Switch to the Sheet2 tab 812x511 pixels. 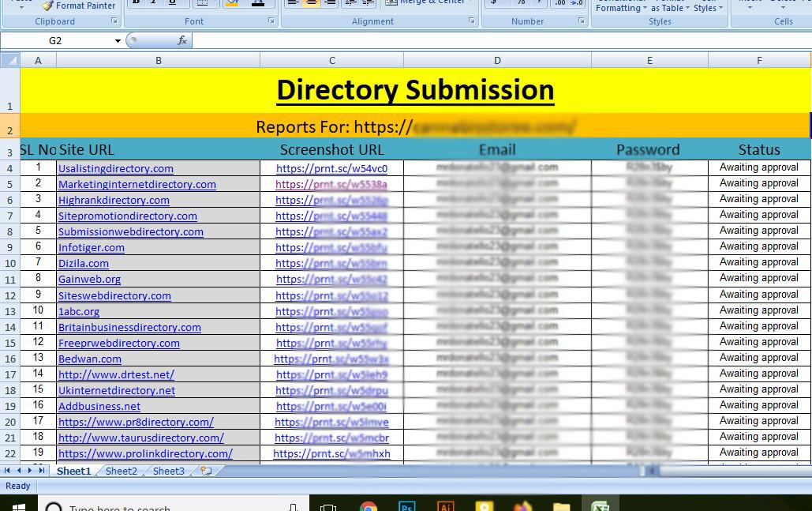tap(121, 471)
